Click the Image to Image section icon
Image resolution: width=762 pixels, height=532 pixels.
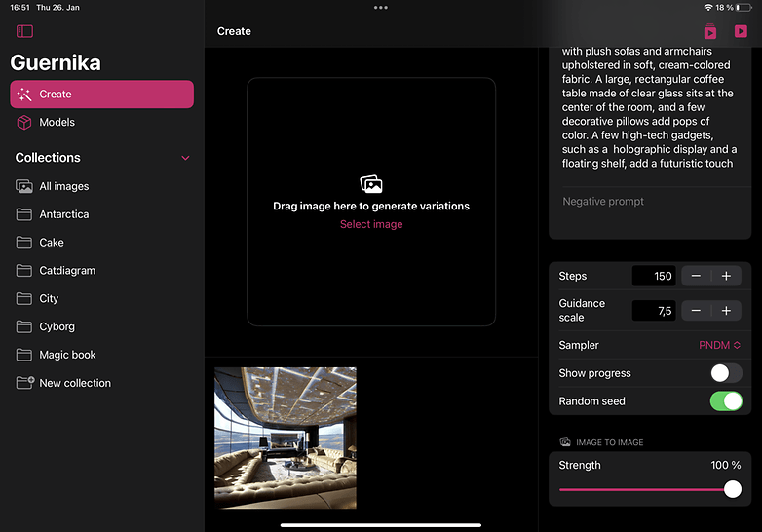tap(565, 442)
